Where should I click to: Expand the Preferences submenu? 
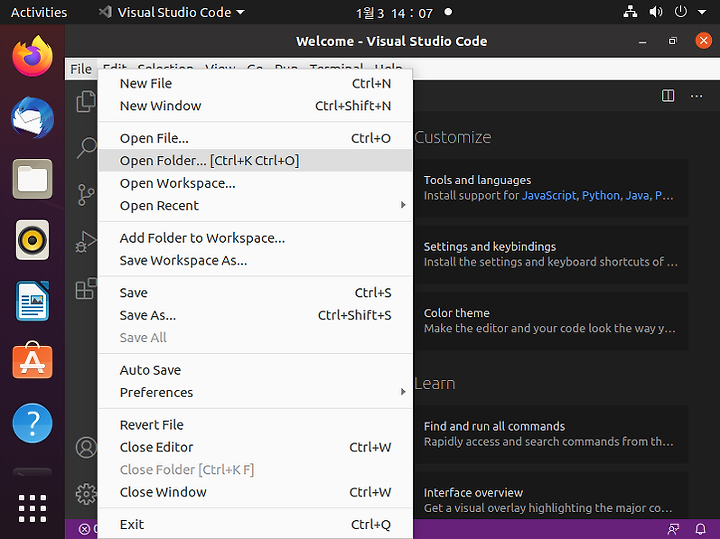255,393
